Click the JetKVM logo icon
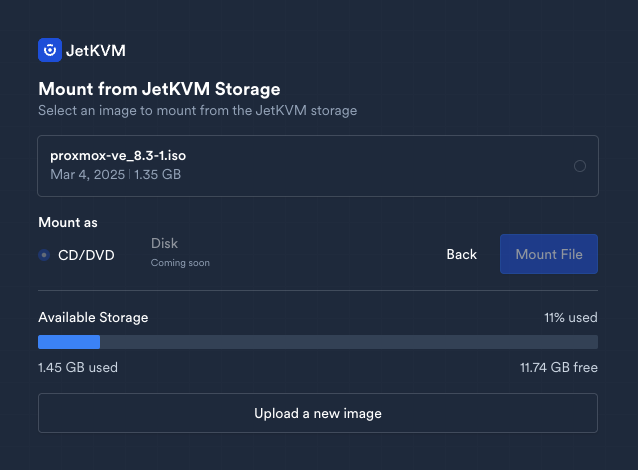Image resolution: width=638 pixels, height=470 pixels. (49, 50)
